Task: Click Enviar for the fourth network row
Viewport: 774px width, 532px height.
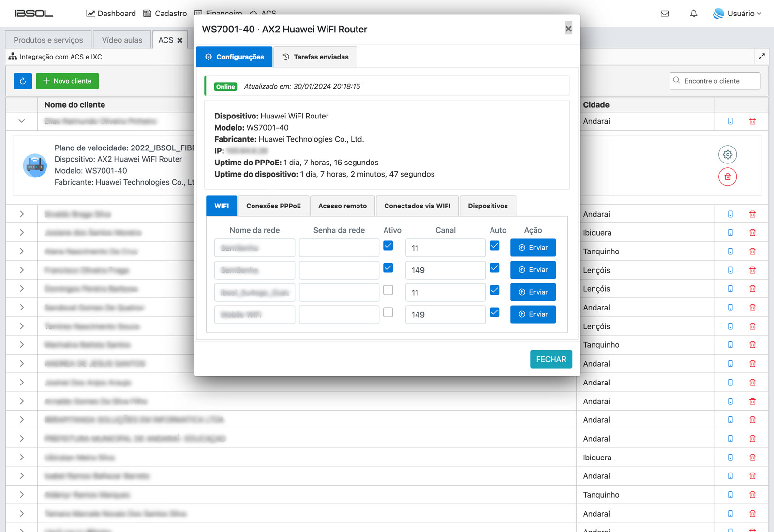Action: tap(533, 314)
